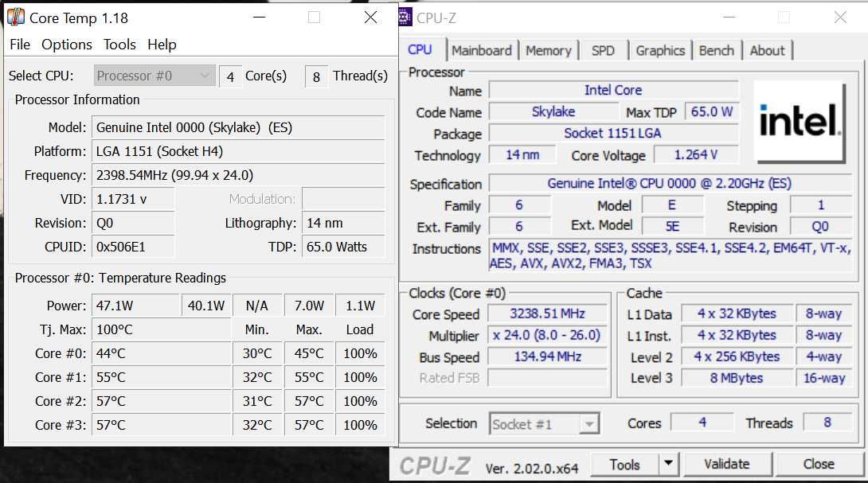
Task: Click the Lithography value 14 nm in Core Temp
Action: (x=343, y=223)
